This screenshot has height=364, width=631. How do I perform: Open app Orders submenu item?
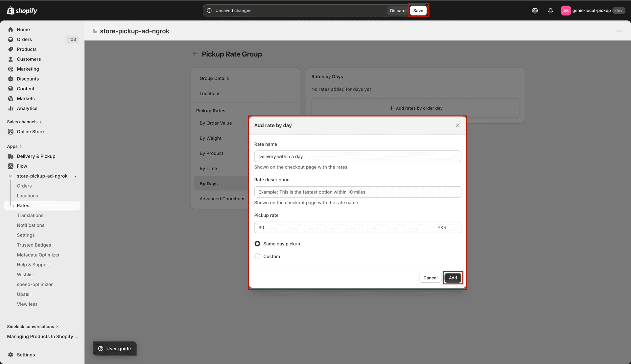pos(24,186)
